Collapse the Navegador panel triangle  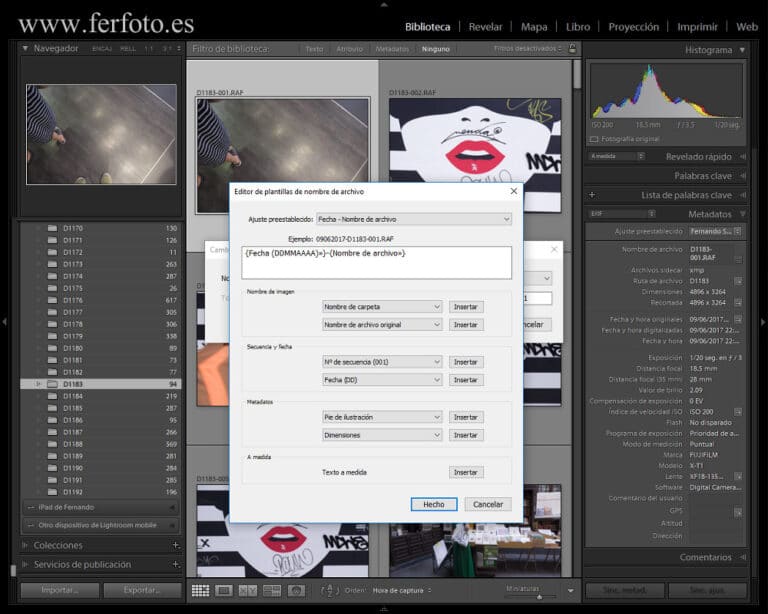[25, 48]
